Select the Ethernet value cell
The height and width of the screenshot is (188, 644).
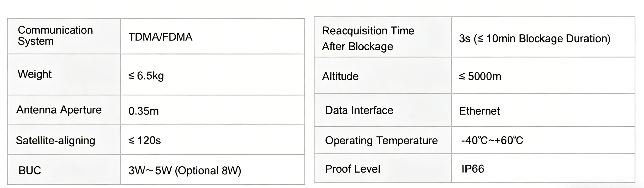(x=480, y=111)
